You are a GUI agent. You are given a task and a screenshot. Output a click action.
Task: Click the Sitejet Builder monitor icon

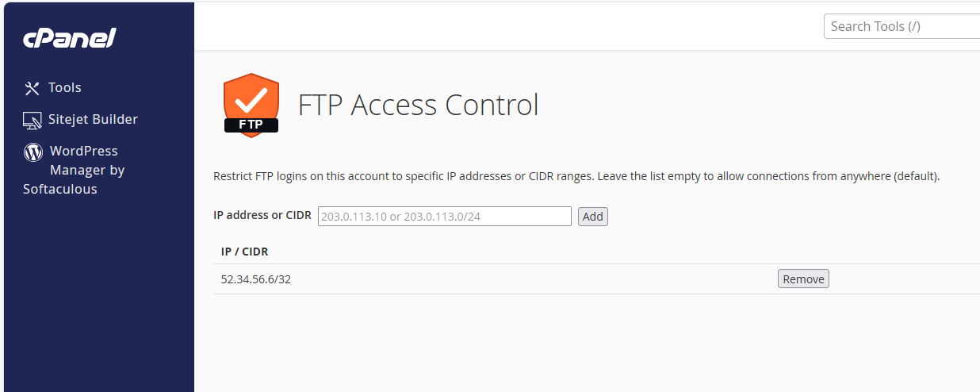point(33,120)
